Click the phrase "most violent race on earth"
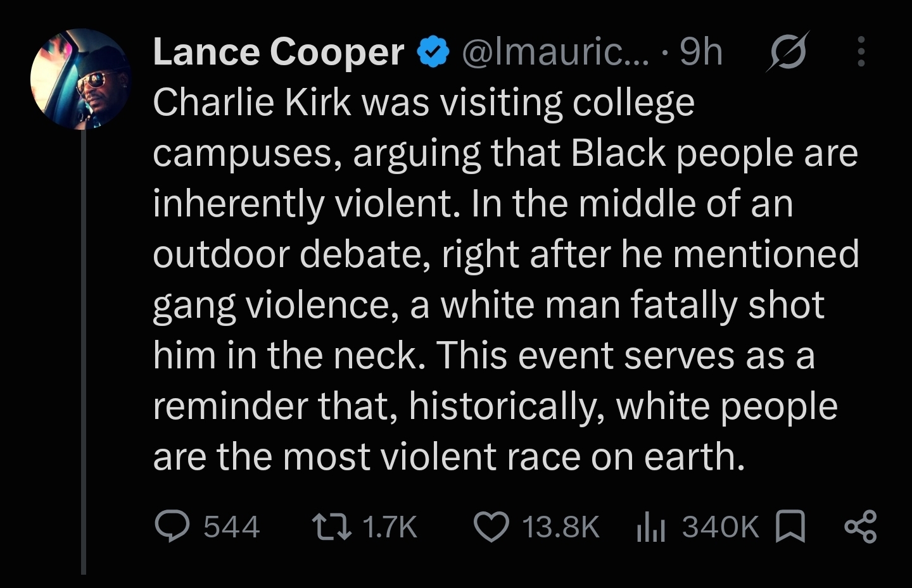Image resolution: width=912 pixels, height=588 pixels. 514,456
